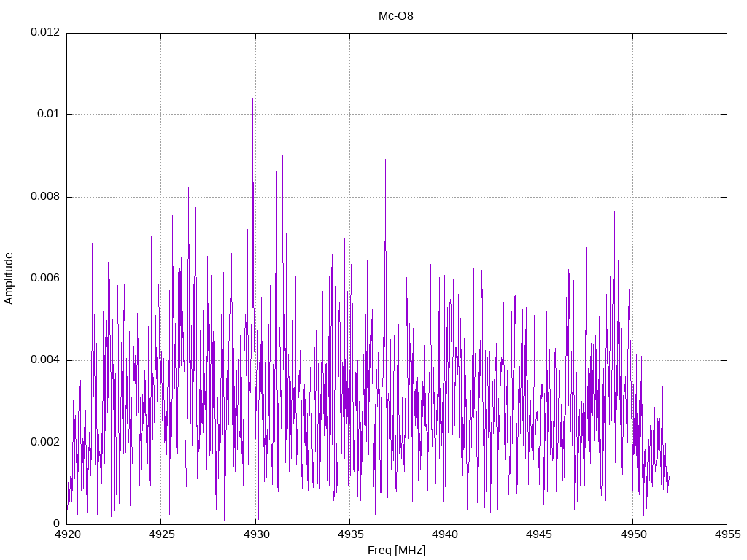Click the y-axis tick value 0.01
Image resolution: width=747 pixels, height=560 pixels.
point(49,114)
